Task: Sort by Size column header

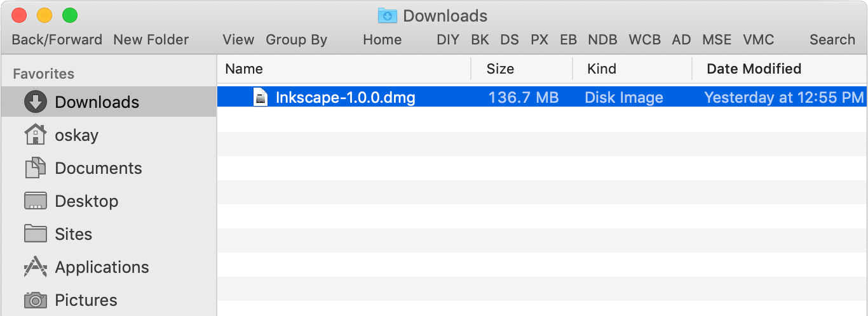Action: coord(500,69)
